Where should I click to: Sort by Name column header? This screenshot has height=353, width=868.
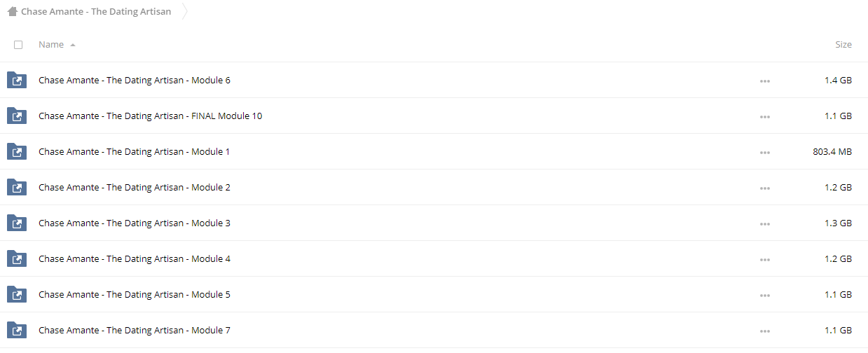pyautogui.click(x=51, y=44)
